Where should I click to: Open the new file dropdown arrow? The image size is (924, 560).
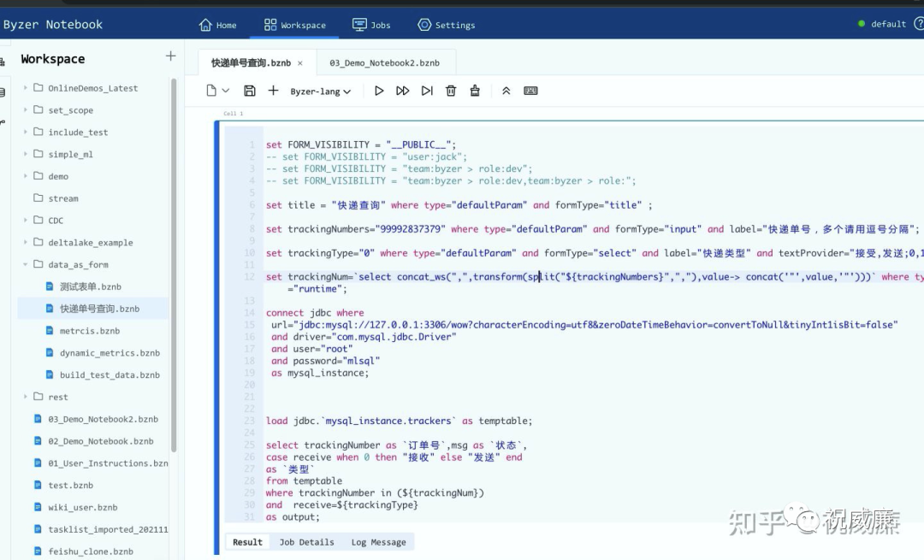pyautogui.click(x=225, y=91)
